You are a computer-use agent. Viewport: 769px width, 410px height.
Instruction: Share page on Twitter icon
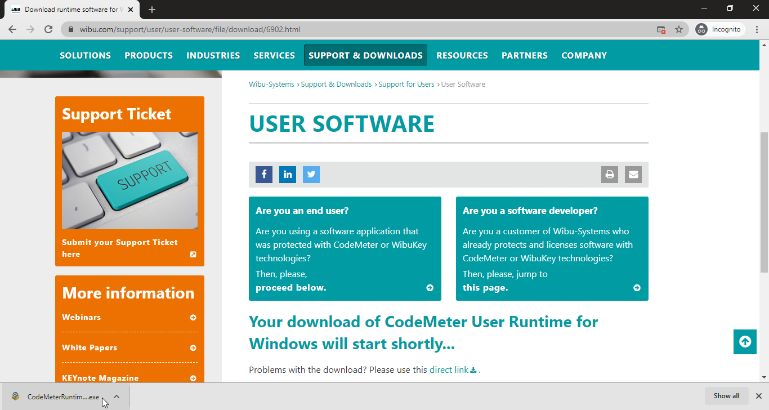coord(311,174)
